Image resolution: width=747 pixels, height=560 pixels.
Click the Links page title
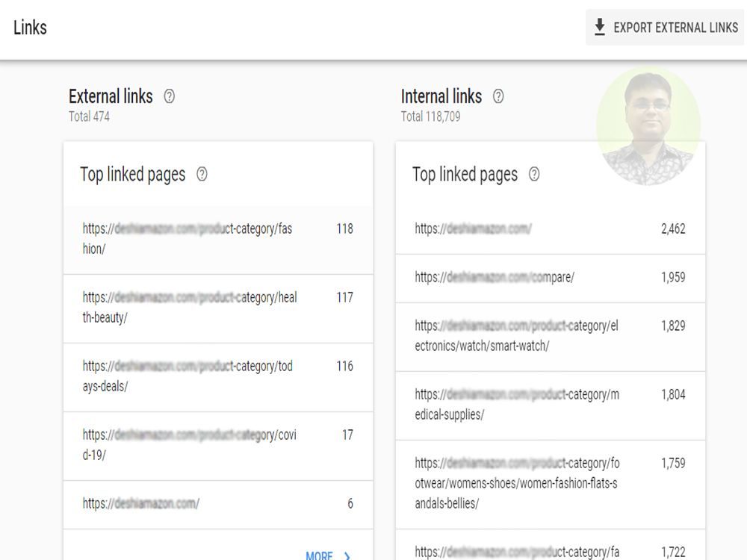pyautogui.click(x=30, y=28)
